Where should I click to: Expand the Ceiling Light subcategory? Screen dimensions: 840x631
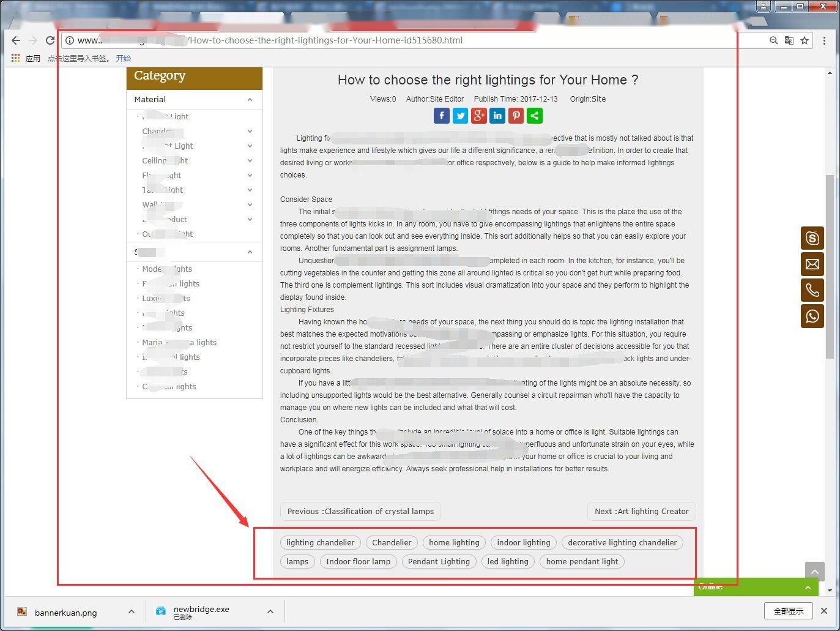pos(250,161)
